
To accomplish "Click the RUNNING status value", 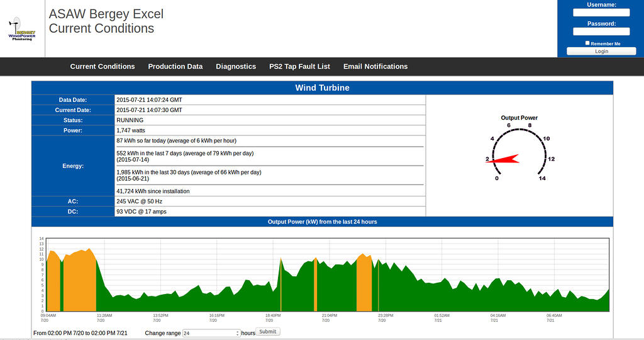I will [x=130, y=120].
